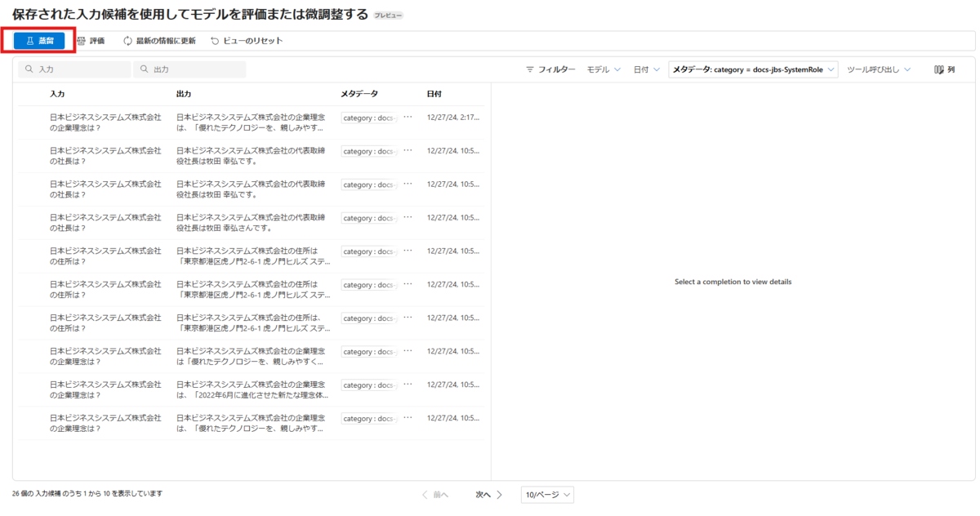Click the 出力 column header

[x=184, y=94]
